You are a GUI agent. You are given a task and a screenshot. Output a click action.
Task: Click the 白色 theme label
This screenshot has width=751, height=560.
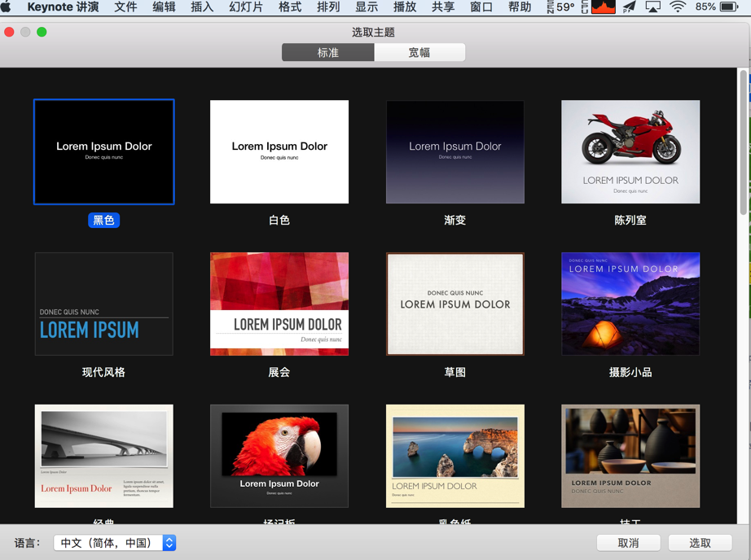click(x=279, y=220)
